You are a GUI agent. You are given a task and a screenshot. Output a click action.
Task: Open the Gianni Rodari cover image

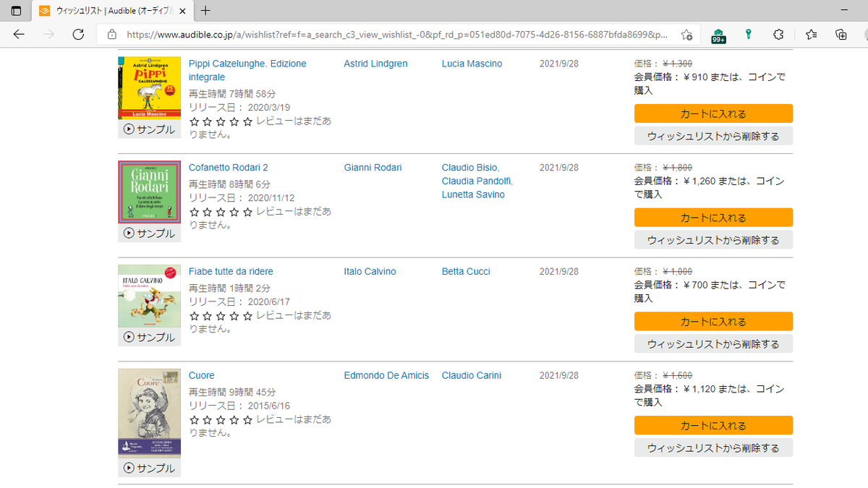(150, 192)
